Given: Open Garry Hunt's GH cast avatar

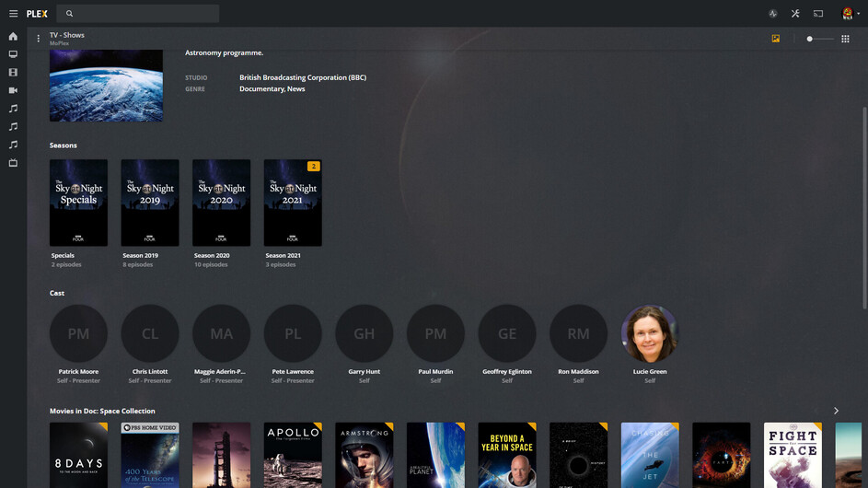Looking at the screenshot, I should tap(365, 333).
